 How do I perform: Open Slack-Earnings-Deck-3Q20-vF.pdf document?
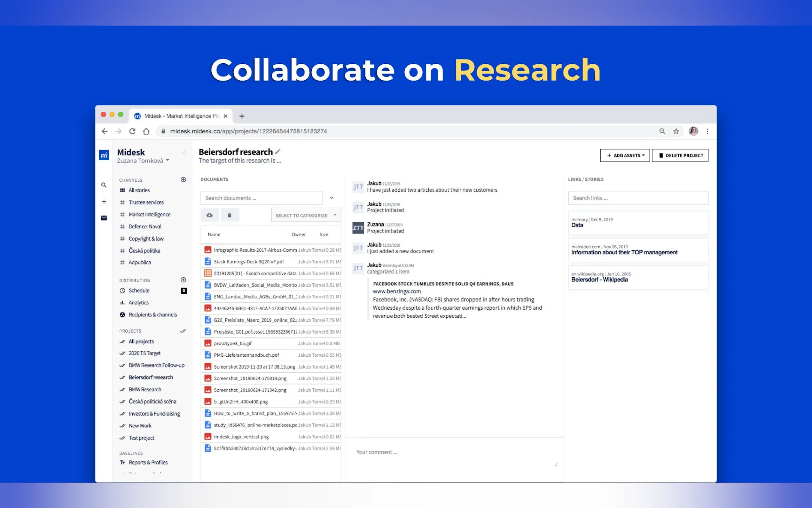[x=249, y=262]
